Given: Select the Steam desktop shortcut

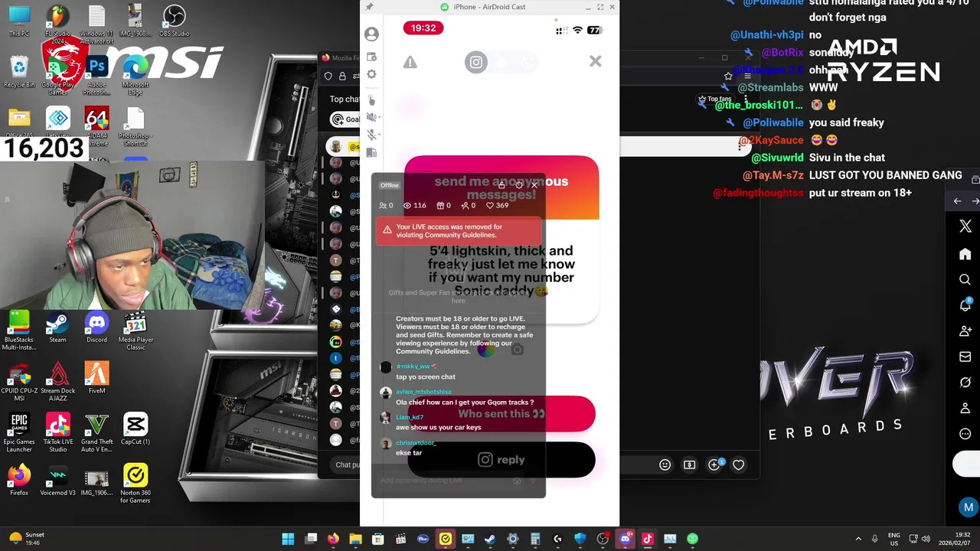Looking at the screenshot, I should 57,327.
